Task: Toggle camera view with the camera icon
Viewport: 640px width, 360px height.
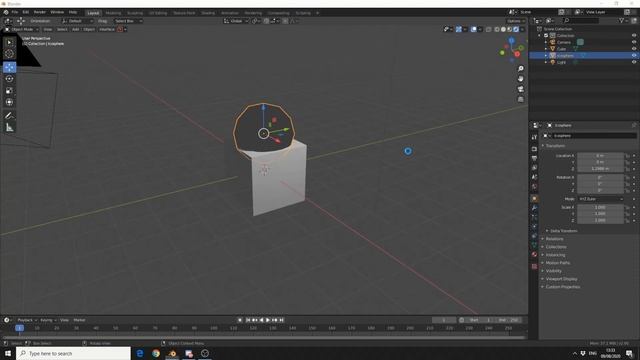Action: pos(520,89)
